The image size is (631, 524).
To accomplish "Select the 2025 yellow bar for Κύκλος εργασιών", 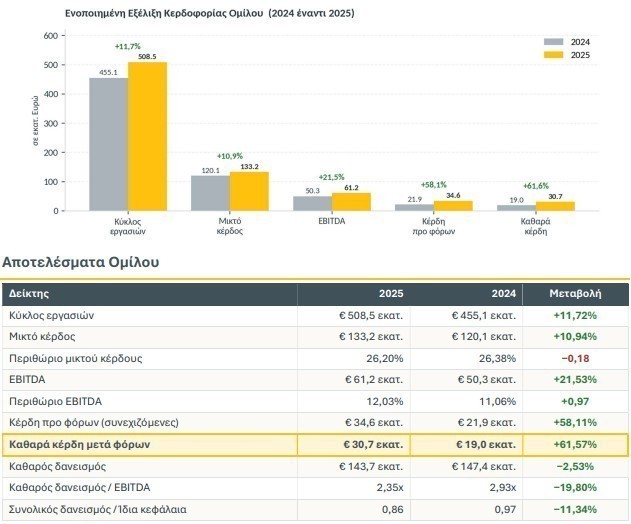I will pos(147,136).
